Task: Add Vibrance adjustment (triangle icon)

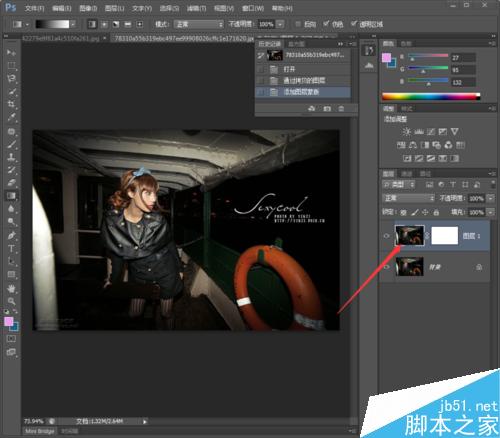Action: pyautogui.click(x=455, y=132)
